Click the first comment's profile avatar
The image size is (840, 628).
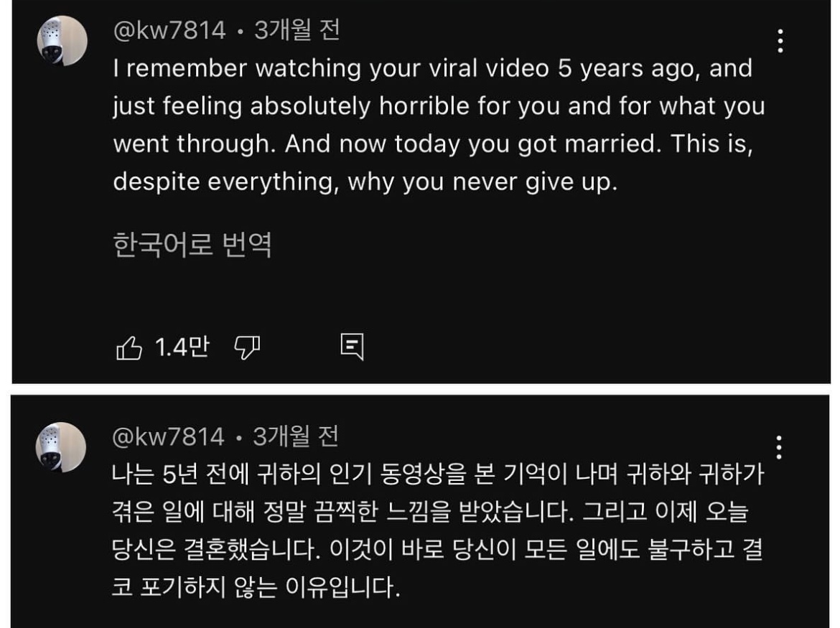click(62, 41)
